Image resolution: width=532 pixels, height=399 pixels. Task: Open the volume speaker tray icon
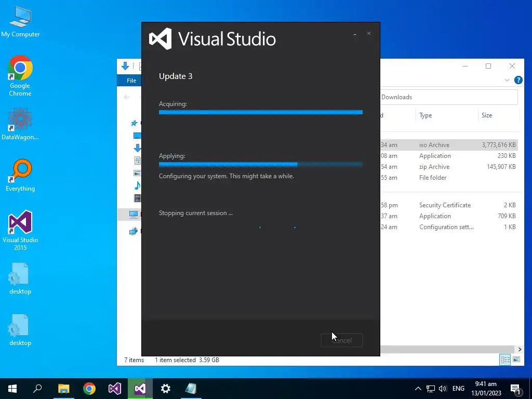click(x=443, y=389)
